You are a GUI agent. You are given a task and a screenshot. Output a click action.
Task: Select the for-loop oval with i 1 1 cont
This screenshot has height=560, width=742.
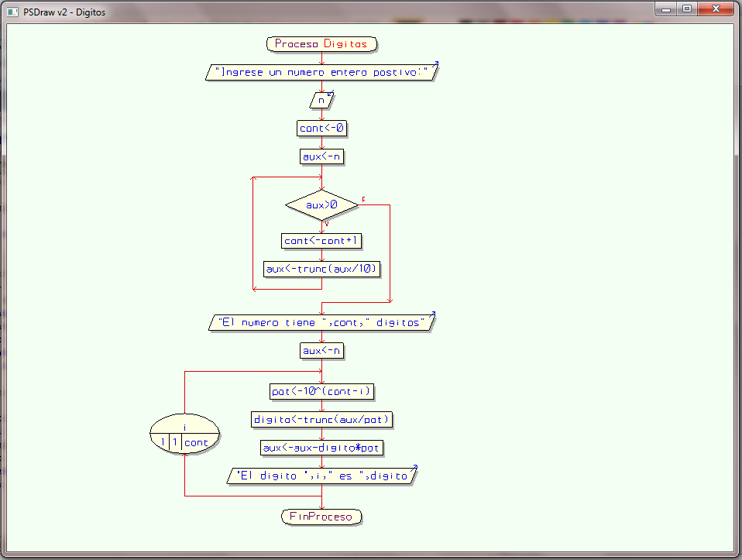[x=184, y=434]
